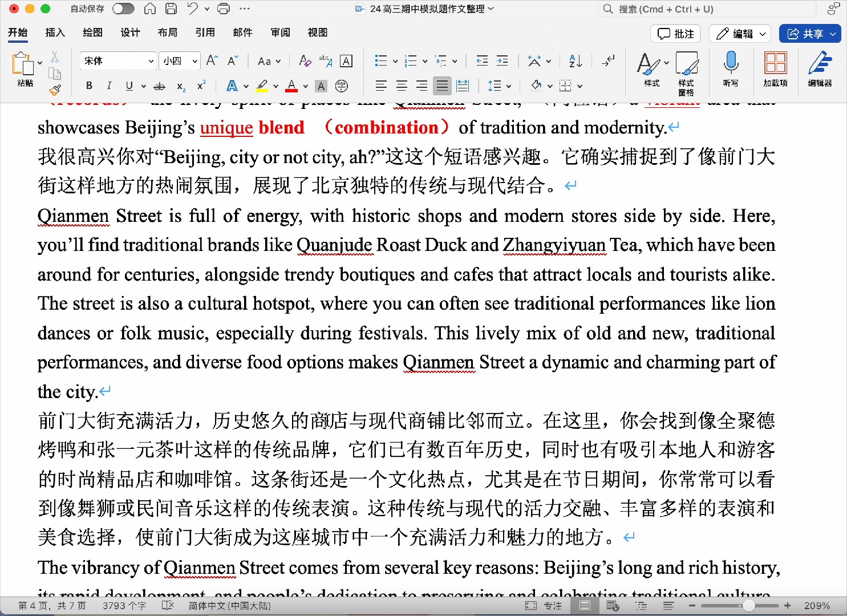Viewport: 847px width, 616px height.
Task: Click the Editing (编辑) mode button
Action: coord(740,34)
